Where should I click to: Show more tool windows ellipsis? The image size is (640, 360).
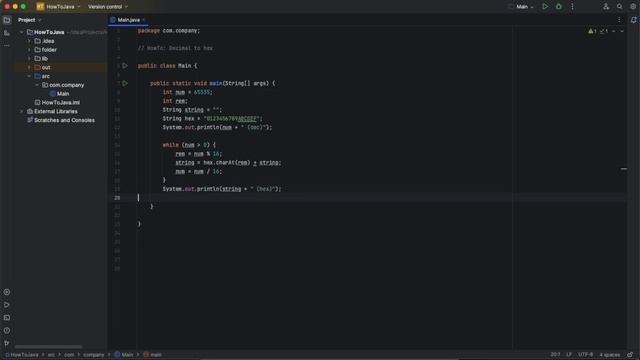(7, 45)
